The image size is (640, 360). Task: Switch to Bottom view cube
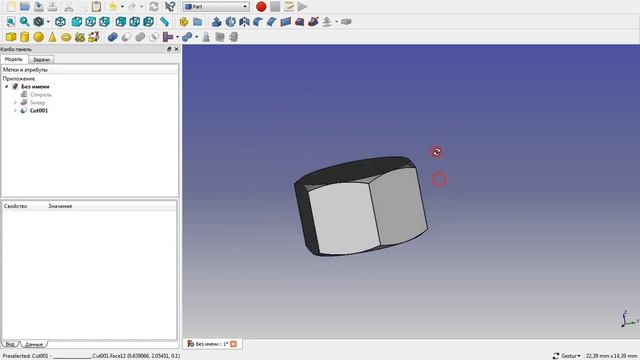click(135, 22)
